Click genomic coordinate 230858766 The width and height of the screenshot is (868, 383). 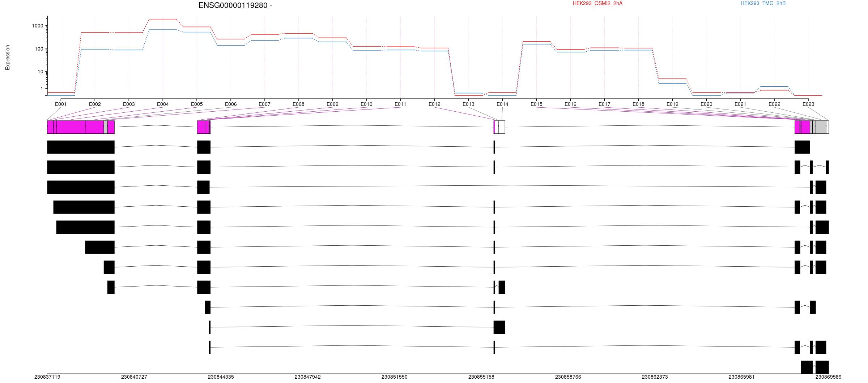click(x=568, y=377)
